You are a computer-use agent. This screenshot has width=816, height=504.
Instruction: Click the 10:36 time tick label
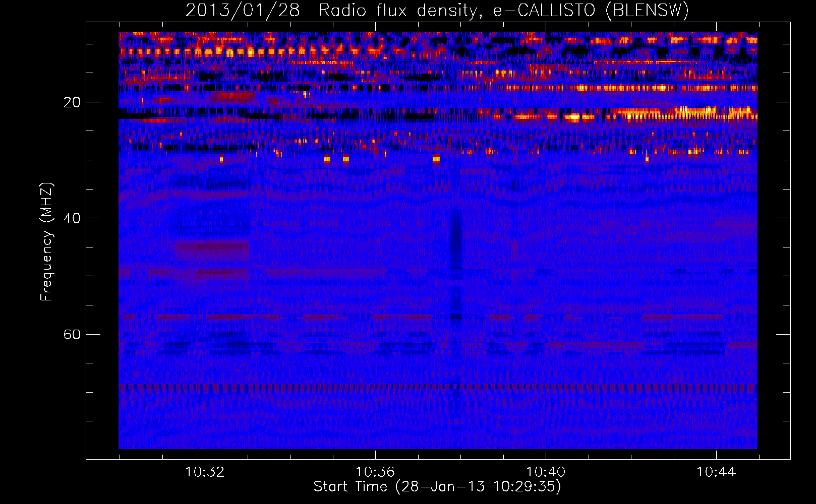click(375, 472)
